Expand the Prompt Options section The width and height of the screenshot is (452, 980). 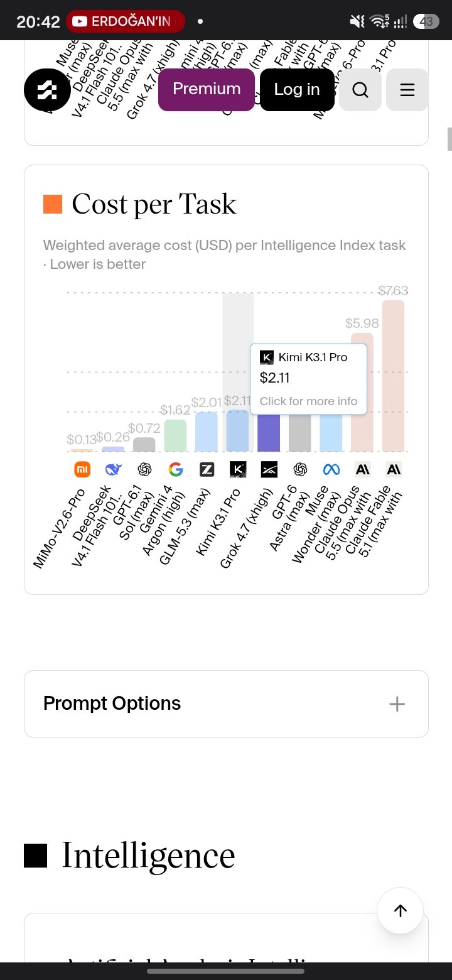(x=226, y=704)
